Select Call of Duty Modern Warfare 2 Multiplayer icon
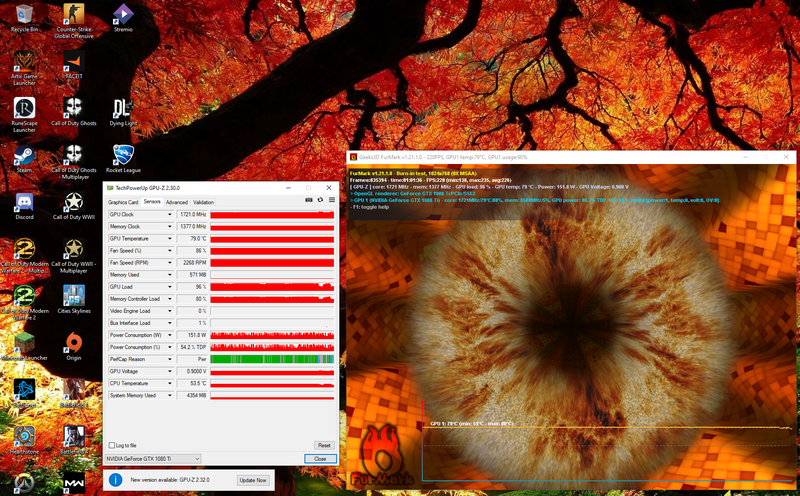Viewport: 800px width, 496px height. pyautogui.click(x=24, y=256)
